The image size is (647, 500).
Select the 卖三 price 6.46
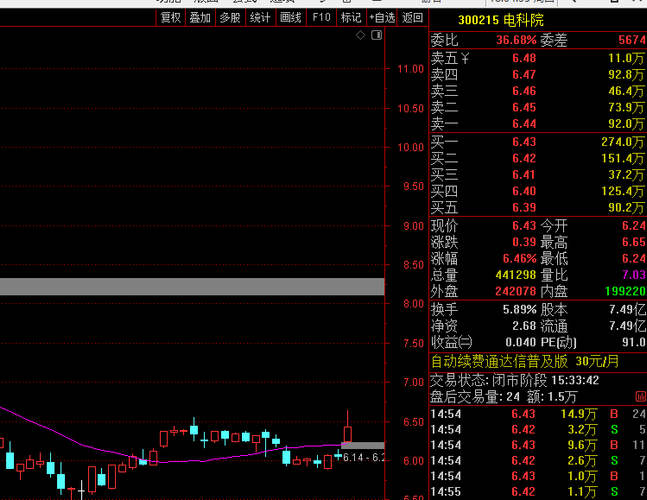(x=524, y=91)
